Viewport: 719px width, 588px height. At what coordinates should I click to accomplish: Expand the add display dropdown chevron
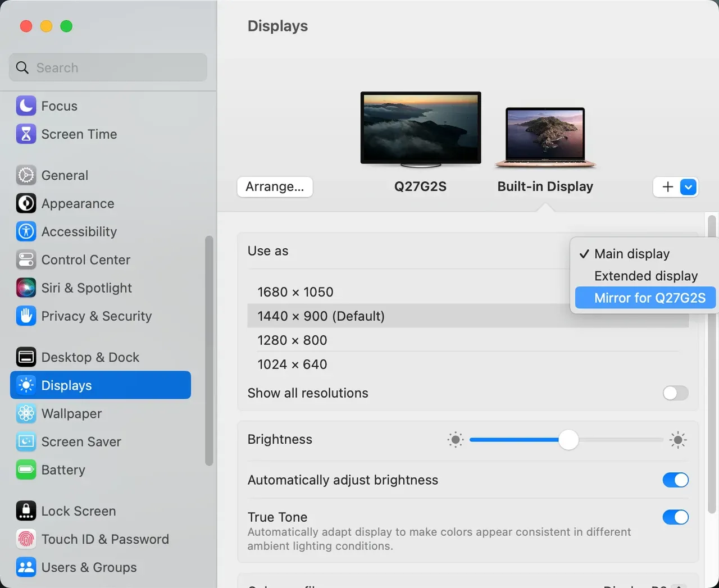pyautogui.click(x=688, y=187)
